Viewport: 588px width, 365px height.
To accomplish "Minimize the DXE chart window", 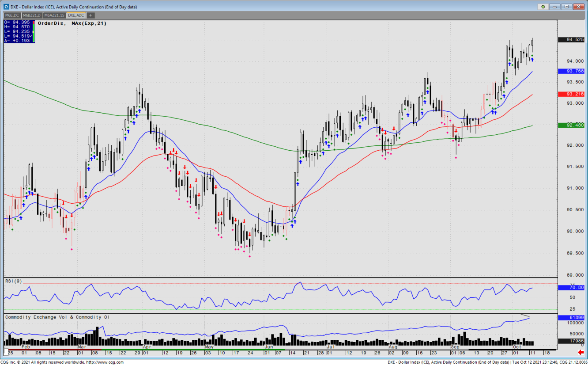I will coord(555,7).
